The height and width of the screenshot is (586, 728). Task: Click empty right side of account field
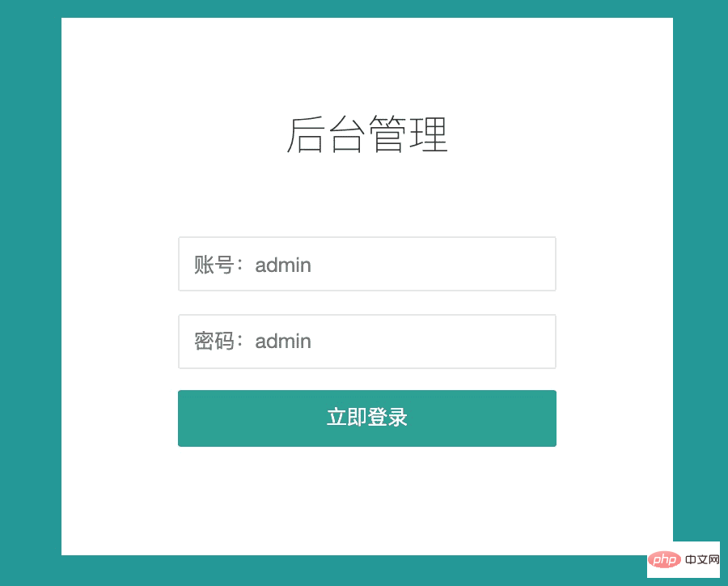[464, 264]
